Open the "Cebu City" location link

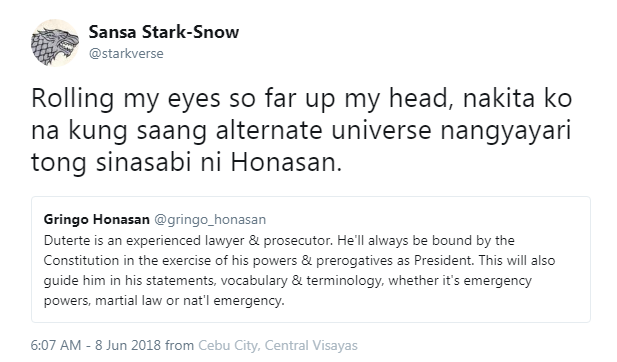[x=228, y=345]
